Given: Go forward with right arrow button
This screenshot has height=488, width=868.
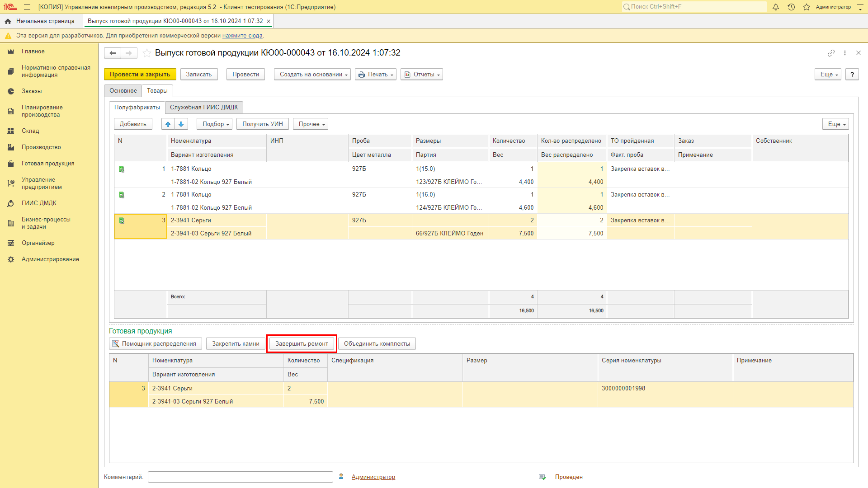Looking at the screenshot, I should click(129, 53).
